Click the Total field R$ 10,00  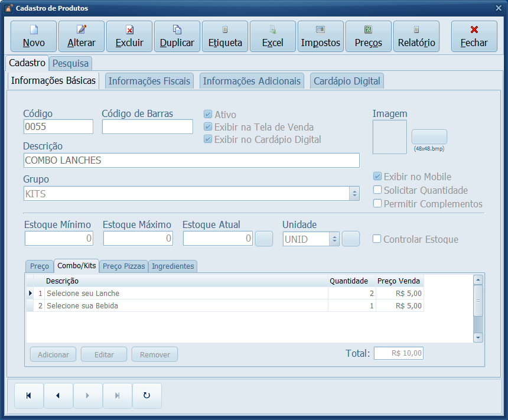[399, 353]
